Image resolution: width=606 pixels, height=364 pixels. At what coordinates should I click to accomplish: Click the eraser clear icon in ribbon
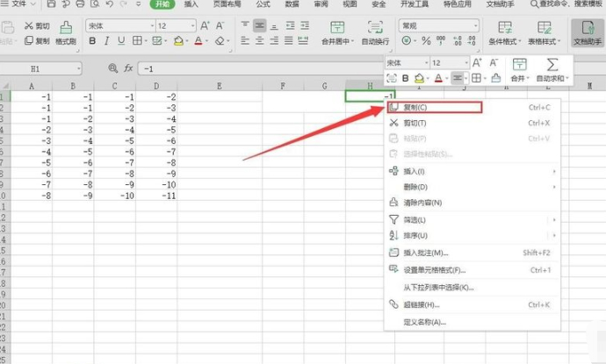point(220,40)
